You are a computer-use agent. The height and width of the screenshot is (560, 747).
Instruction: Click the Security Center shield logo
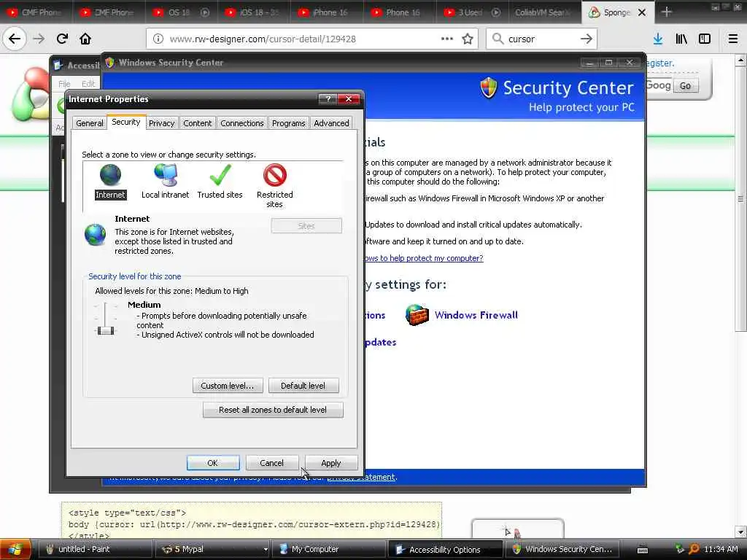point(488,88)
